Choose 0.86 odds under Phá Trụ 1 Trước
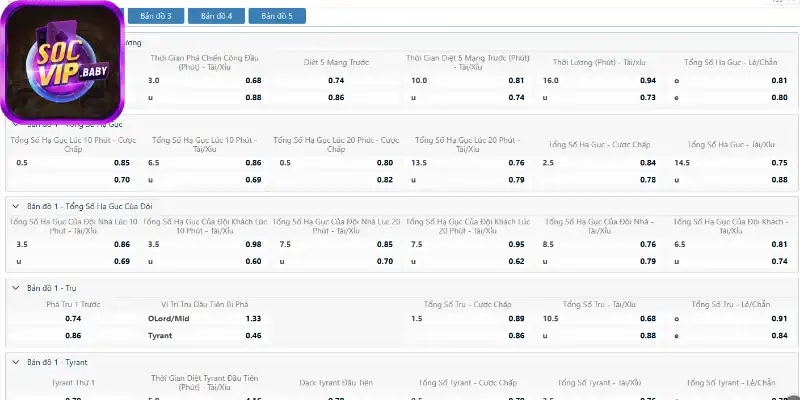 (72, 335)
